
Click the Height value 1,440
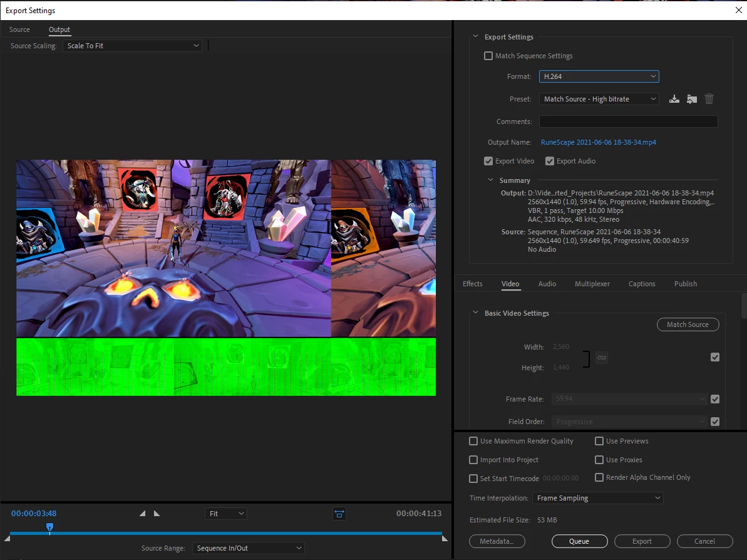pyautogui.click(x=561, y=368)
